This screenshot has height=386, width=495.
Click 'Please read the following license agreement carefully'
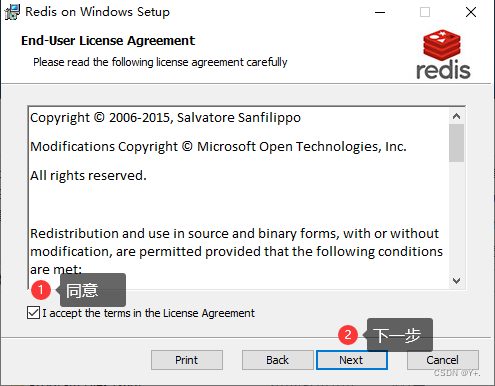click(160, 62)
